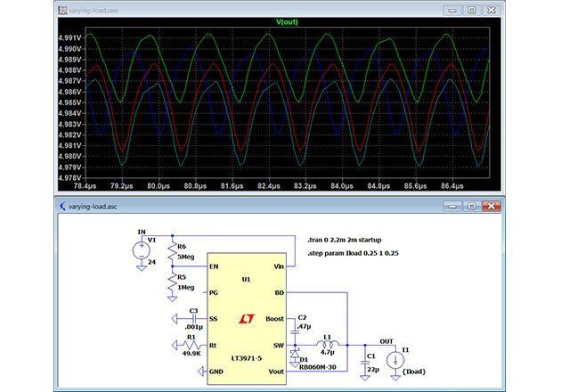Select the R5 1Meg resistor

171,283
